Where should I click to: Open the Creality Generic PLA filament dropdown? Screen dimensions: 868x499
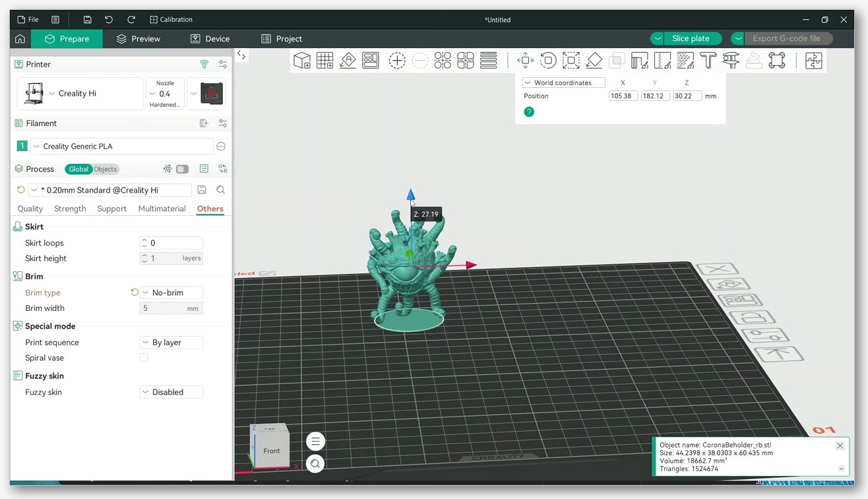click(x=122, y=147)
